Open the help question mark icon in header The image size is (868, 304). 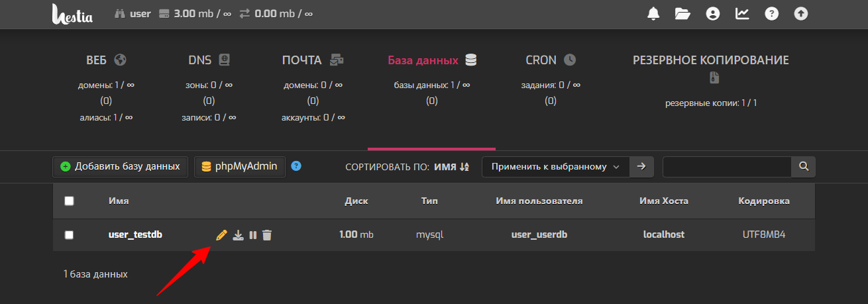[x=772, y=13]
